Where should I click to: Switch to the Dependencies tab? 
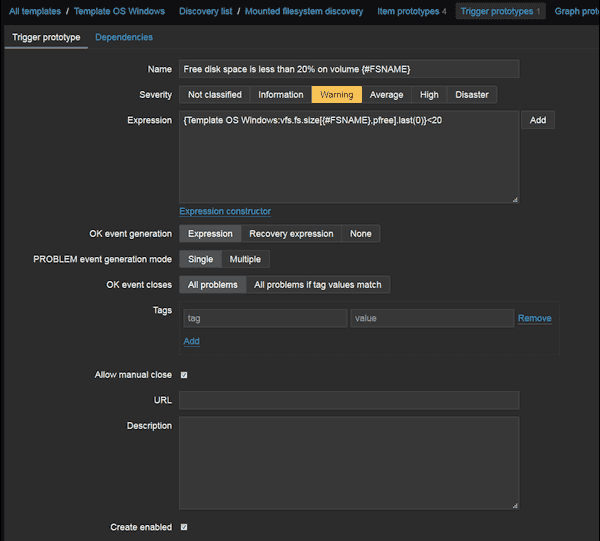click(124, 38)
